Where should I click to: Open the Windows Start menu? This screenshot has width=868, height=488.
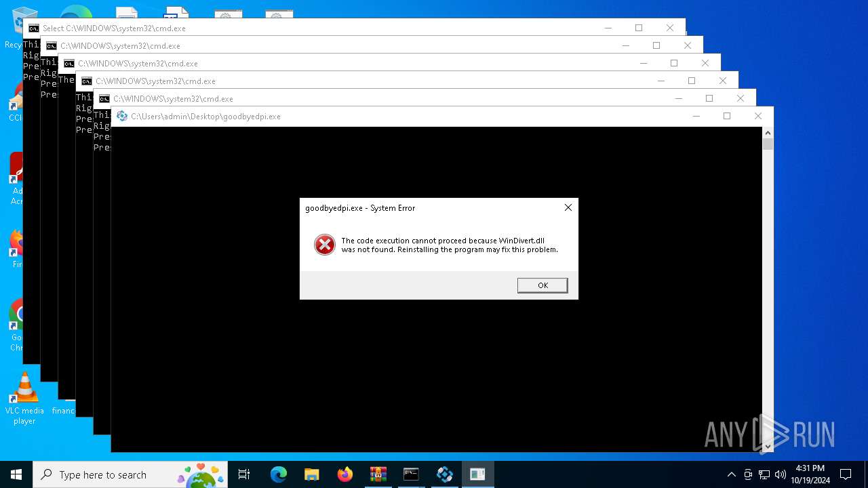point(16,474)
